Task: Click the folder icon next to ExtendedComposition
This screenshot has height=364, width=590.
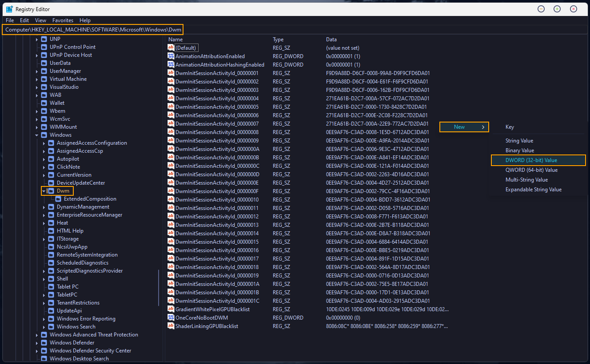Action: pos(58,199)
